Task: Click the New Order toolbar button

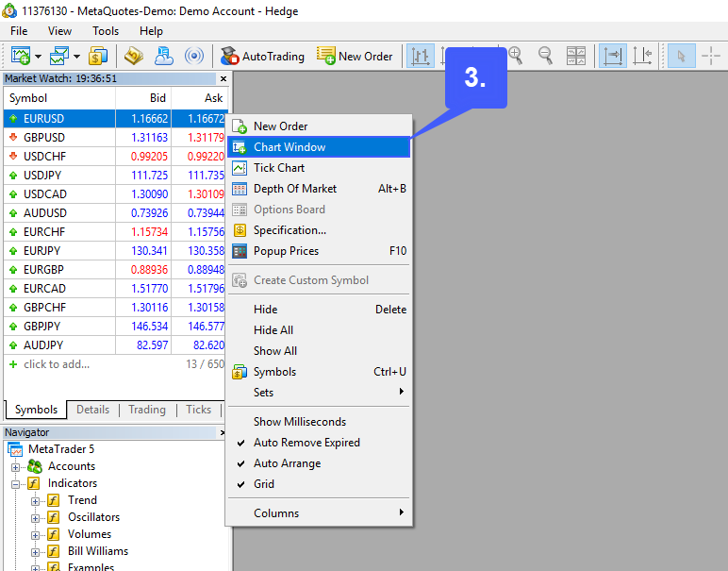Action: [x=355, y=57]
